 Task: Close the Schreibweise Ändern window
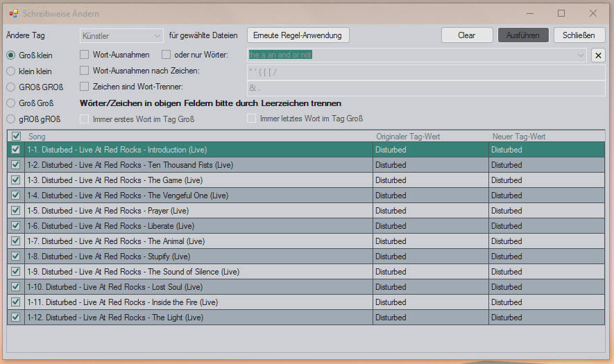[x=593, y=13]
